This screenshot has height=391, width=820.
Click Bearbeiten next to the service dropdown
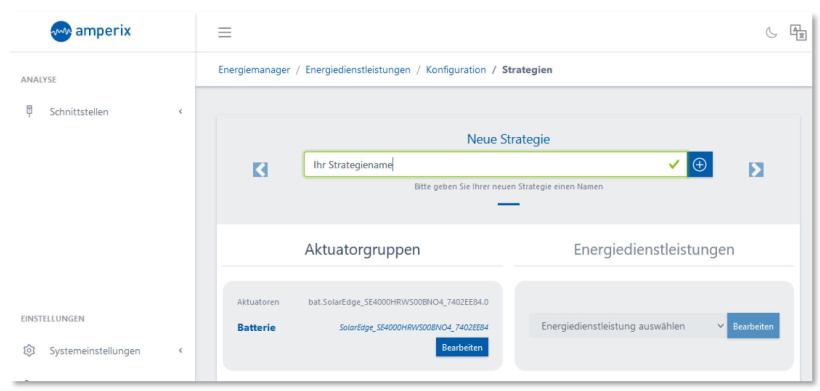click(753, 326)
